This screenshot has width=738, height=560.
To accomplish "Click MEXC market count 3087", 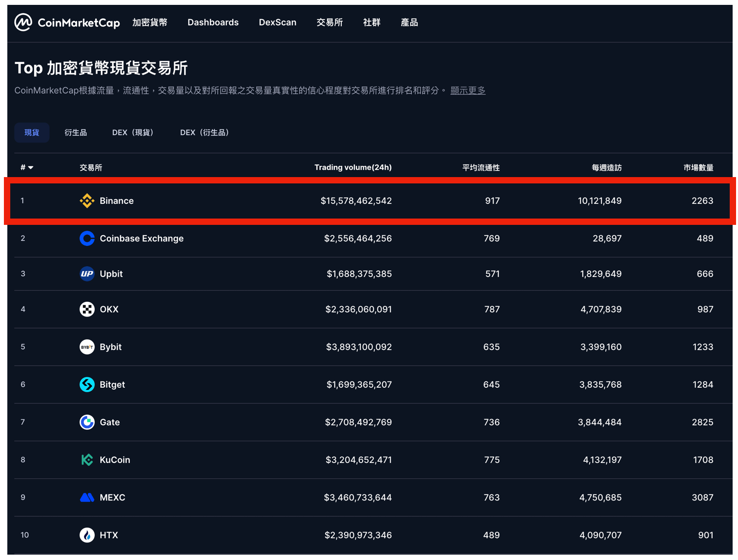I will [x=703, y=498].
